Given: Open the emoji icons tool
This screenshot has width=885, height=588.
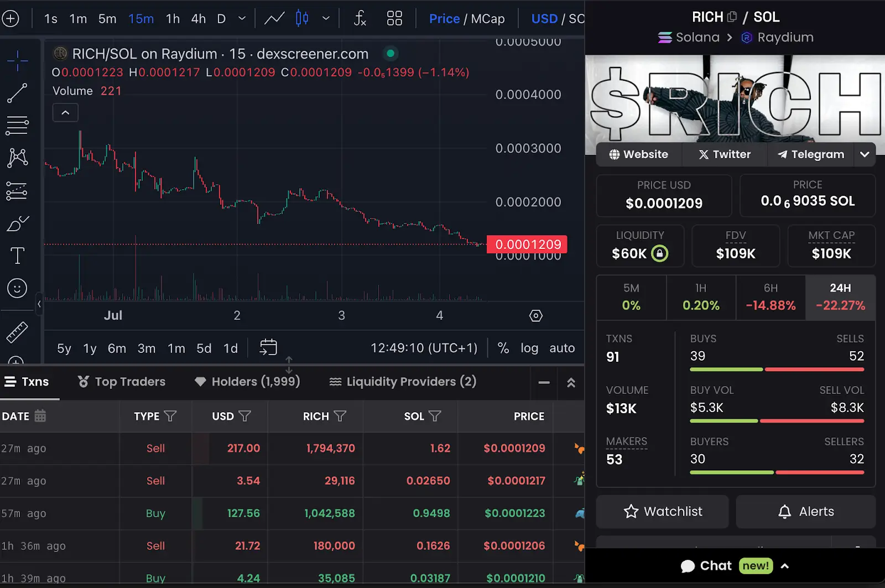Looking at the screenshot, I should 17,288.
